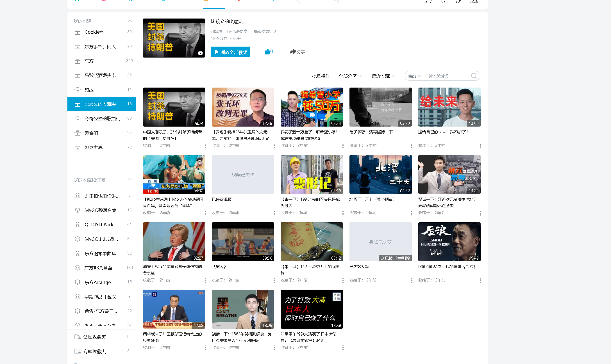
Task: Click the 批量操作 button
Action: pyautogui.click(x=321, y=76)
